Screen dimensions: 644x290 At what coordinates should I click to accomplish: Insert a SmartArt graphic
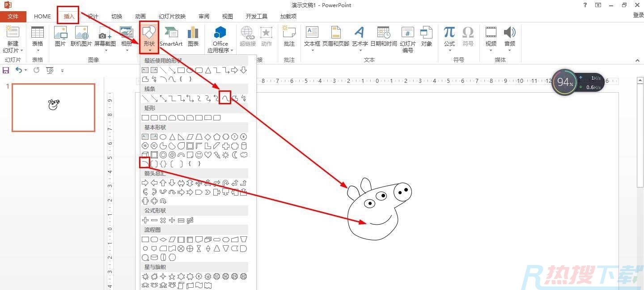(x=171, y=37)
